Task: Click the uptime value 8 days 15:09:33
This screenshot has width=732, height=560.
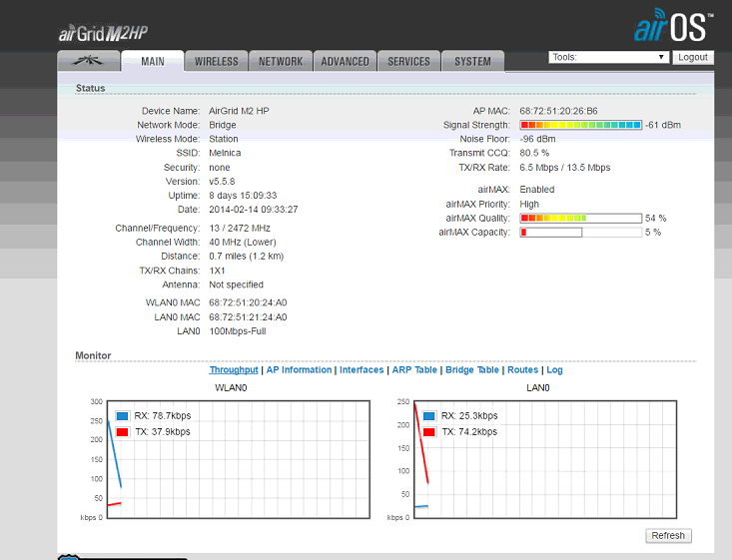Action: coord(243,195)
